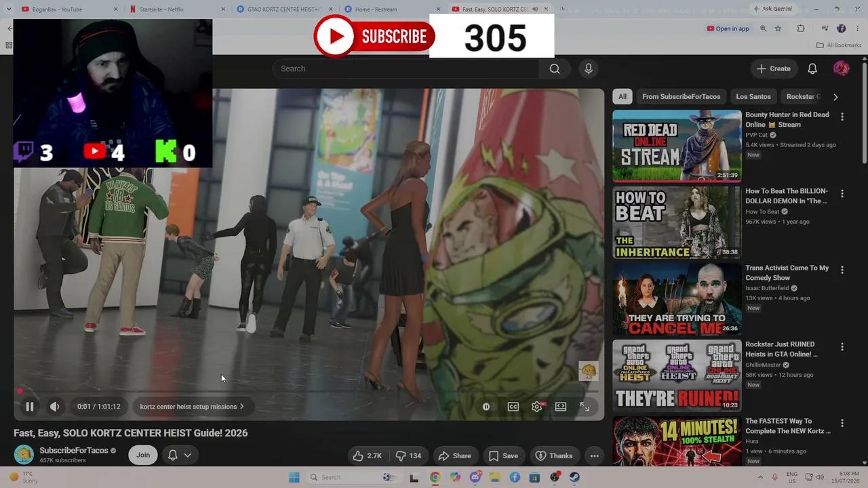Open the 14 Minutes 100% Stealth thumbnail
Viewport: 868px width, 488px height.
[x=677, y=441]
